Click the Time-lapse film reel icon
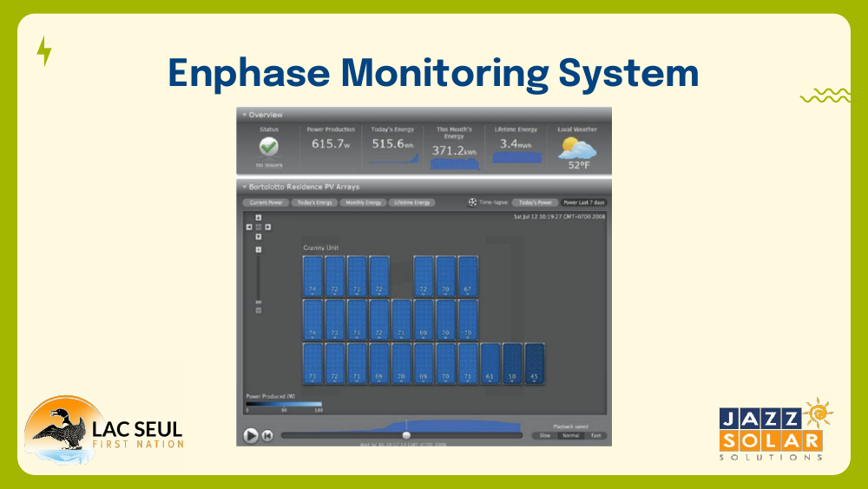 coord(472,202)
